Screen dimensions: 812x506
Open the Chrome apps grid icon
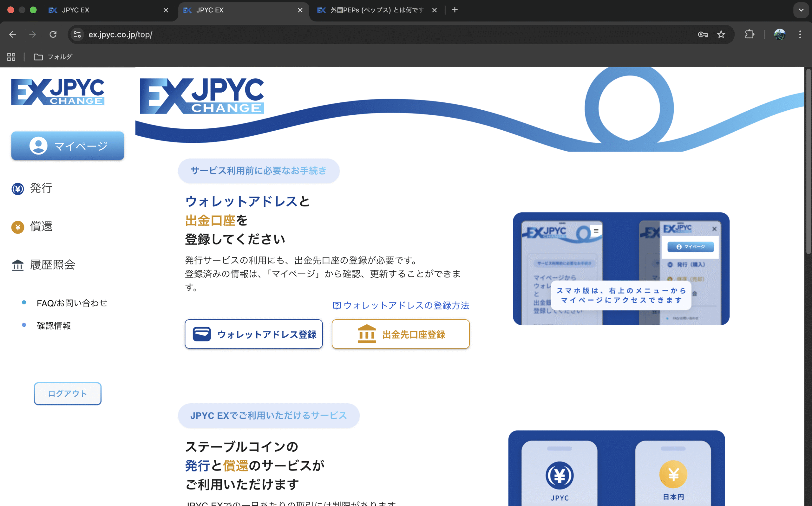(x=11, y=57)
